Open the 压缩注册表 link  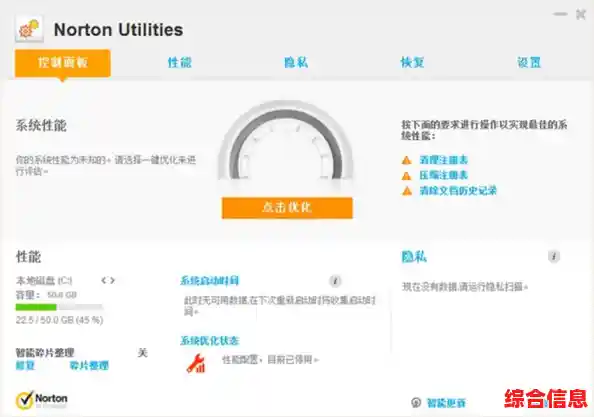444,175
